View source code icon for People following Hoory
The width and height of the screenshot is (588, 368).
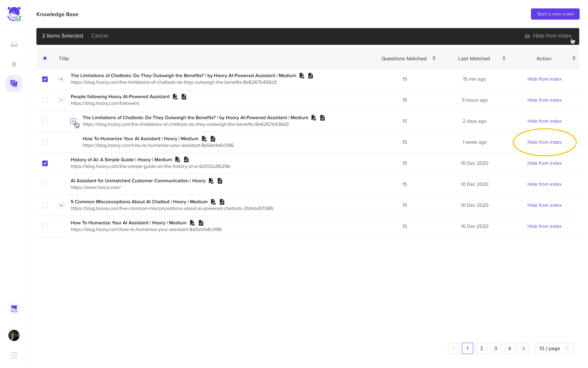pyautogui.click(x=184, y=97)
